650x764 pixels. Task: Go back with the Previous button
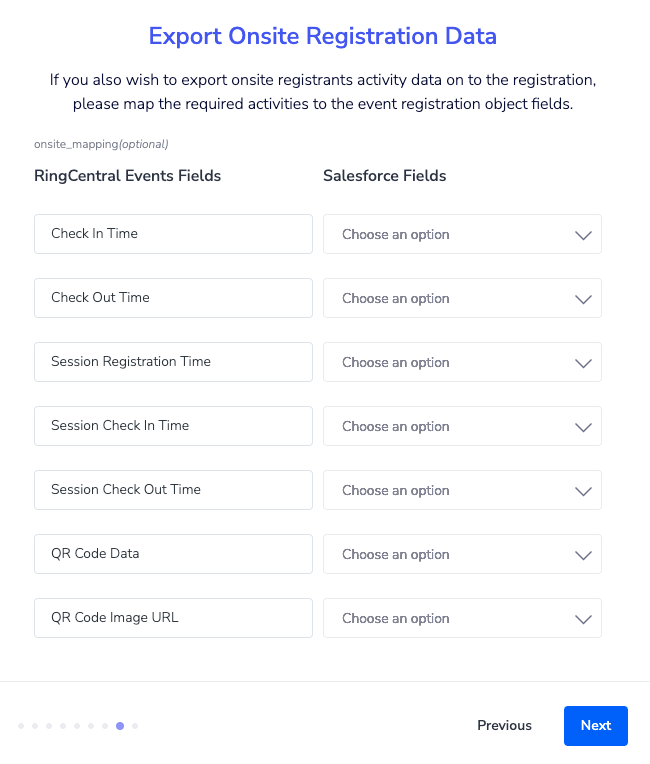tap(504, 726)
